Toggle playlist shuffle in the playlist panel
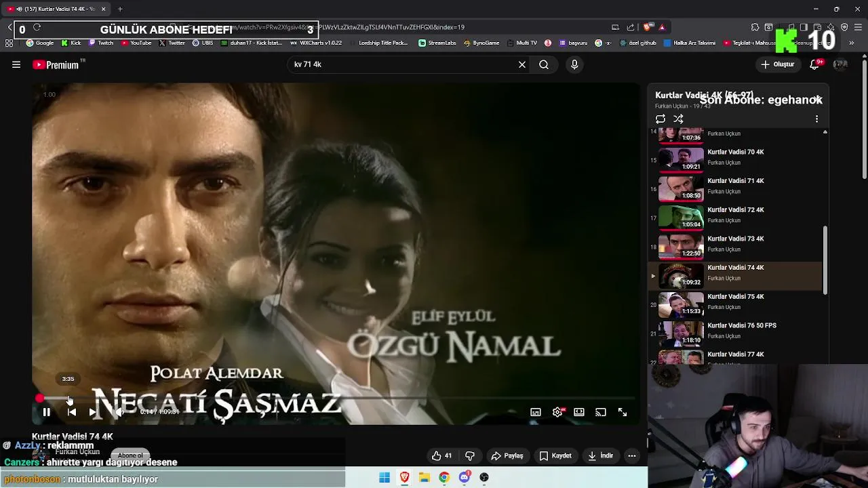 point(678,119)
